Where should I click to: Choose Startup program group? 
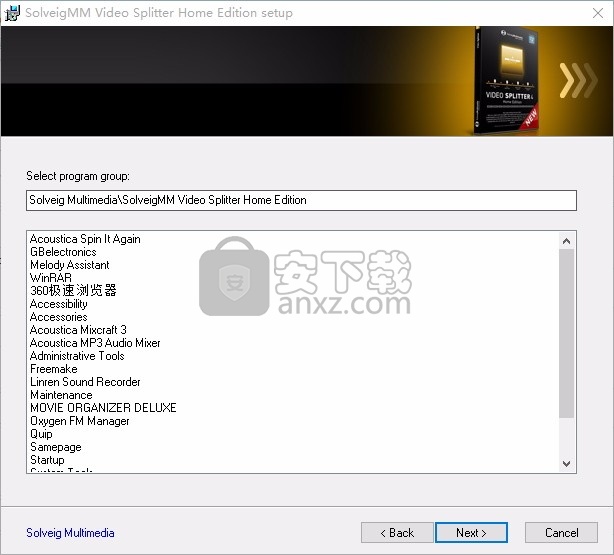tap(47, 459)
